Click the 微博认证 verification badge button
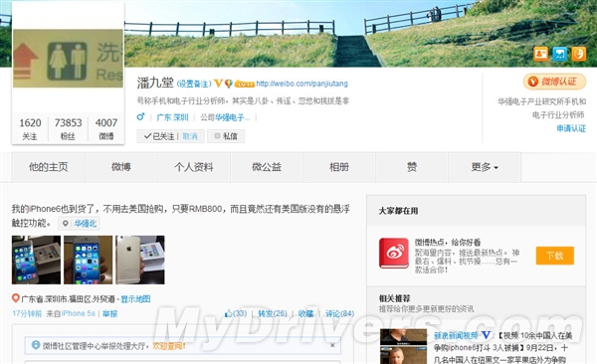Image resolution: width=597 pixels, height=364 pixels. point(554,82)
